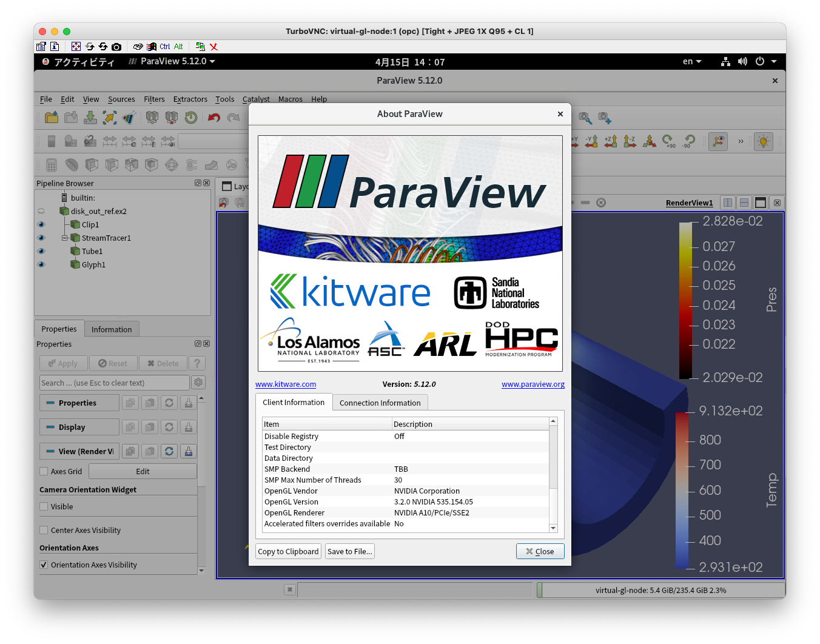Uncheck Orientation Axes Visibility
820x644 pixels.
point(44,565)
